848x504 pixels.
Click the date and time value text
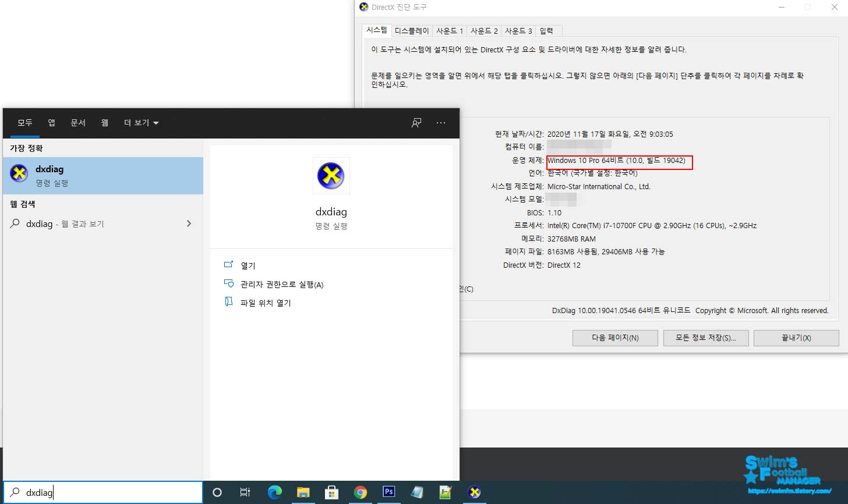pyautogui.click(x=610, y=134)
